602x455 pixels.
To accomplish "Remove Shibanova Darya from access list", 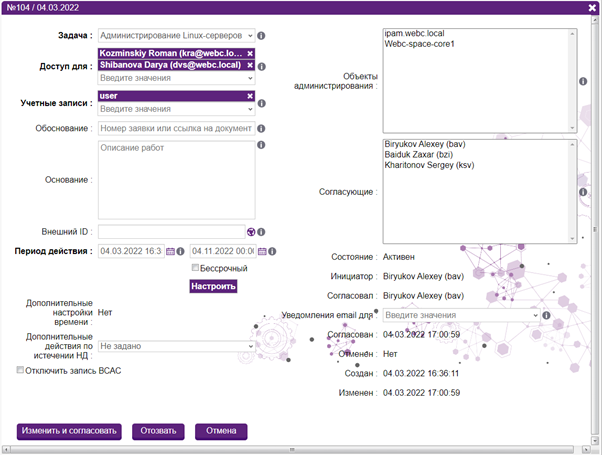I will 250,65.
